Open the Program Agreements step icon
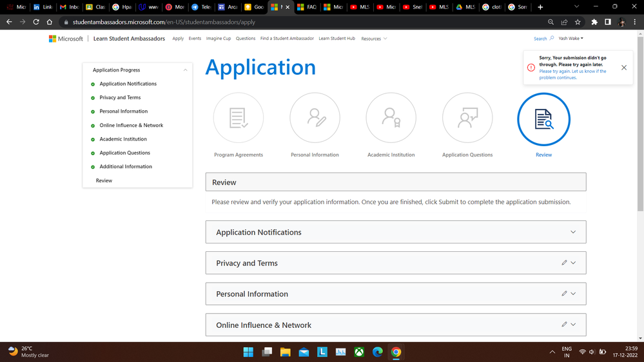The width and height of the screenshot is (644, 362). click(239, 119)
